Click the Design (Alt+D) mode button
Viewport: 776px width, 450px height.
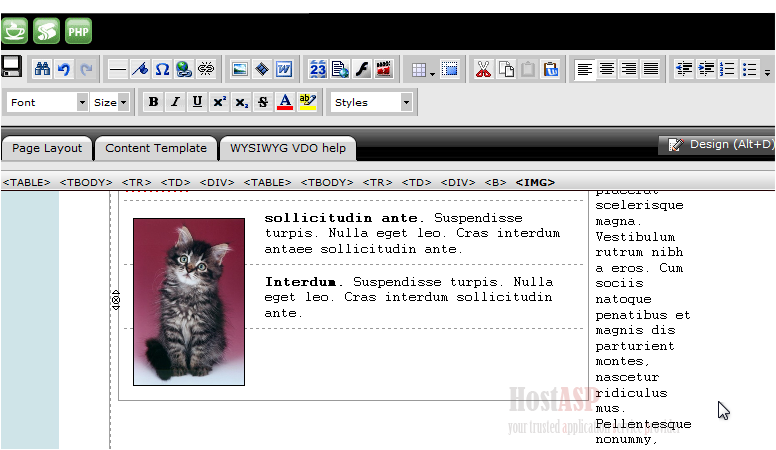(722, 144)
